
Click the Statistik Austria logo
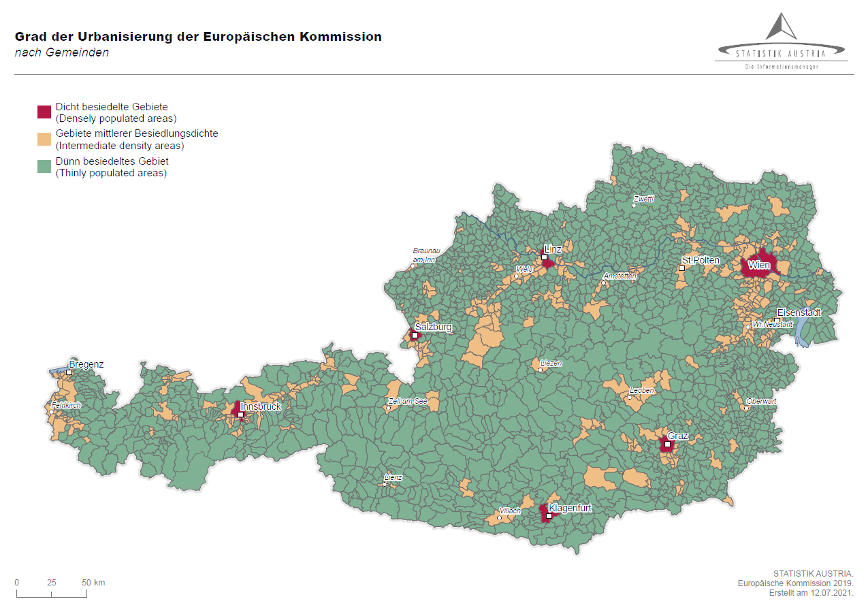coord(781,41)
